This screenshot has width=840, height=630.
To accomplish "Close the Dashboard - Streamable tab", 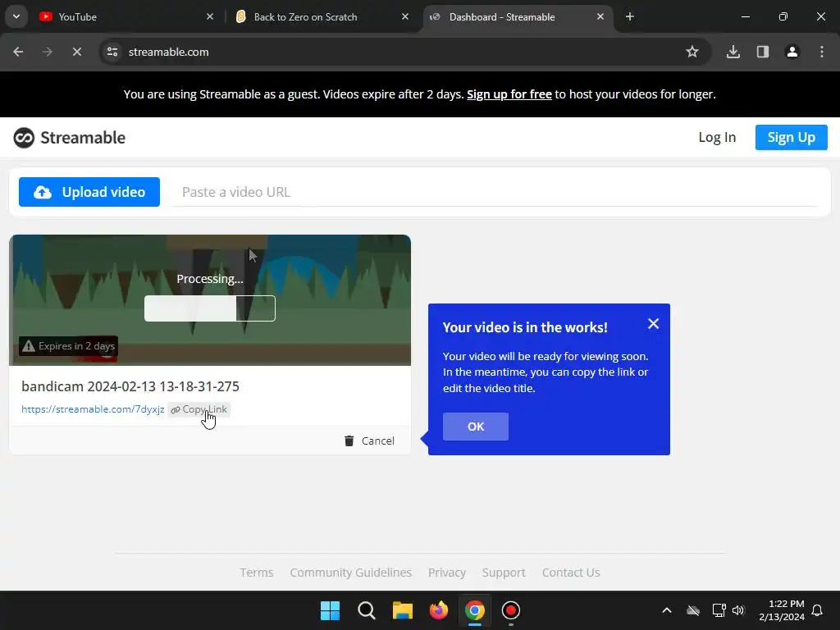I will tap(600, 16).
